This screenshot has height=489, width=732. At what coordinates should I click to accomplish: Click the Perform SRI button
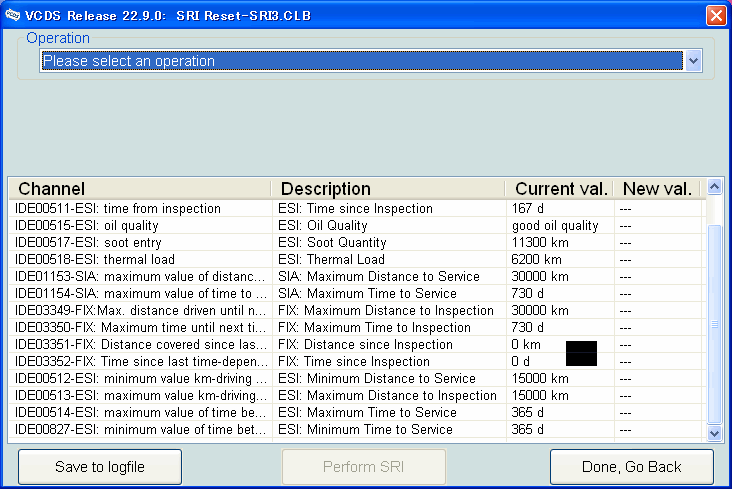point(364,467)
